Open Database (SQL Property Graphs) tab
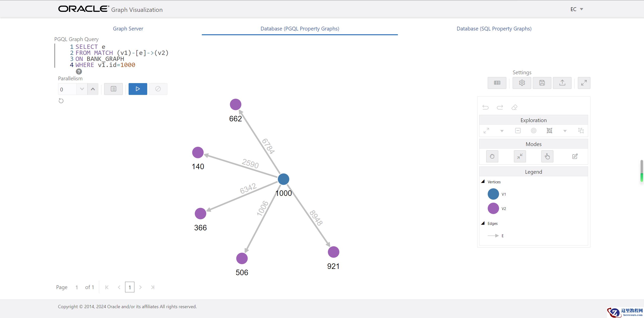Viewport: 644px width, 318px height. 494,29
